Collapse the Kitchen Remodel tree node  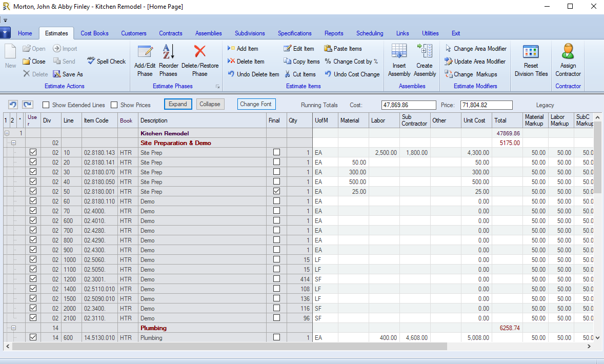click(x=7, y=133)
